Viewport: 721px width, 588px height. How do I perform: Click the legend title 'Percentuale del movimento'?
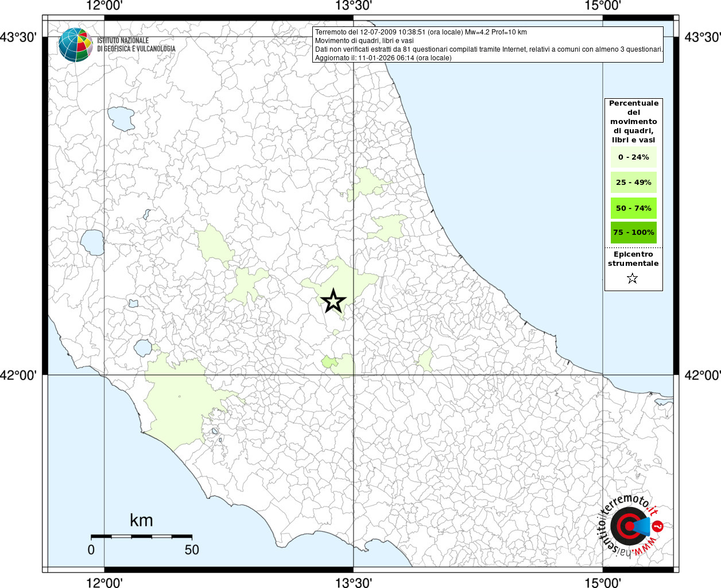[634, 121]
